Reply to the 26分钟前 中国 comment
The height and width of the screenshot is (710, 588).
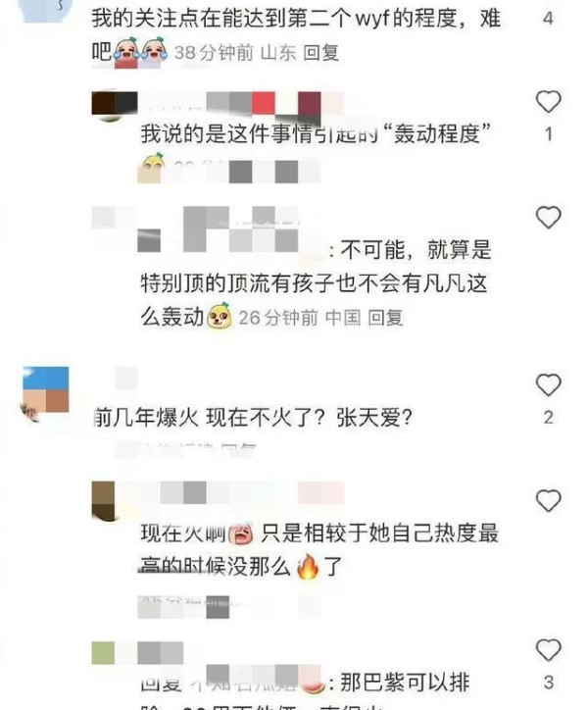385,318
